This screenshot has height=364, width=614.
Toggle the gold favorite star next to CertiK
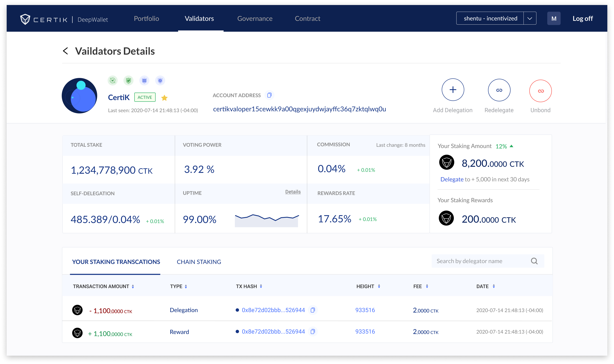point(164,98)
